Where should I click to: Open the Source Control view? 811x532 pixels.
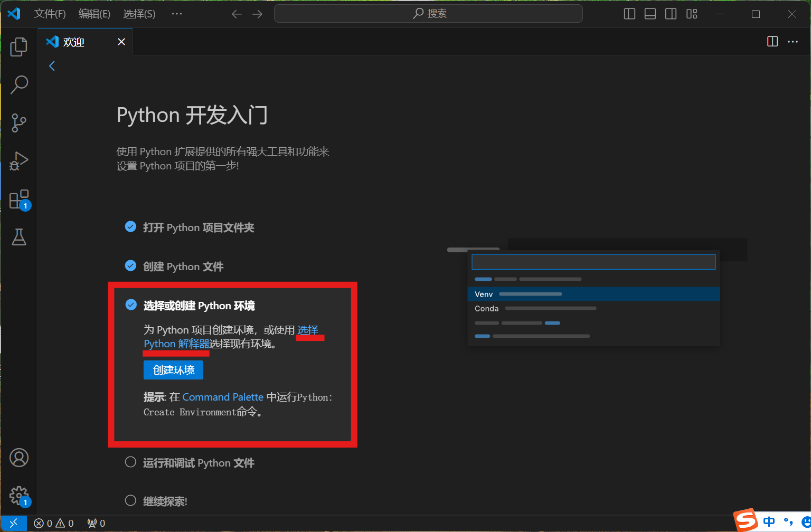click(19, 122)
